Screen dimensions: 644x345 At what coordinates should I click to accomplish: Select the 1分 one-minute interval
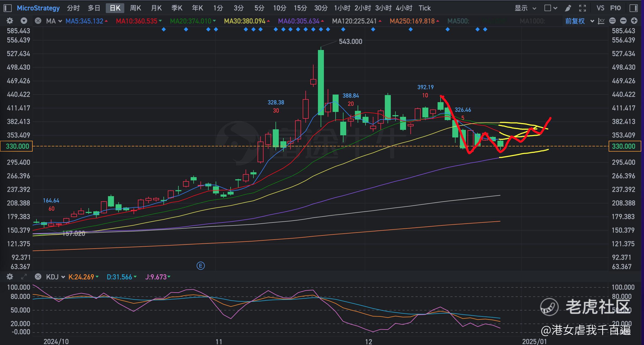(218, 8)
